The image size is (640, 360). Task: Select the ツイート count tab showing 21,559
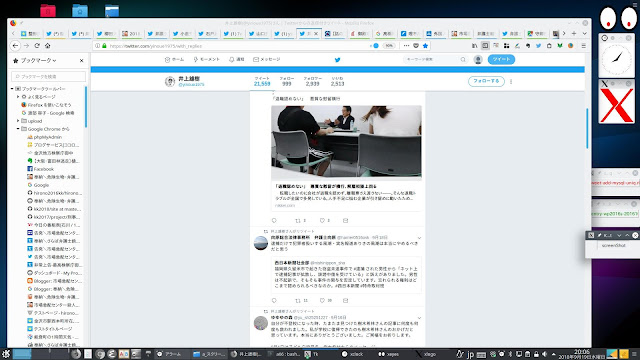point(262,81)
